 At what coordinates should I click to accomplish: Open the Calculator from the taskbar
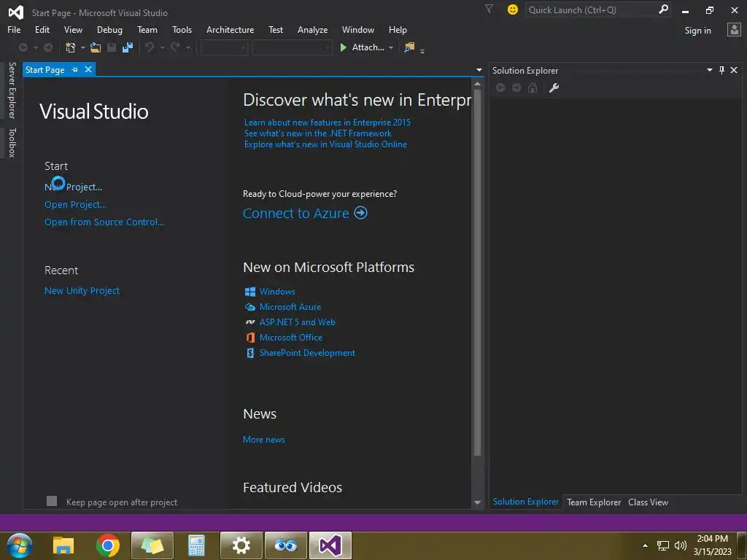click(196, 545)
